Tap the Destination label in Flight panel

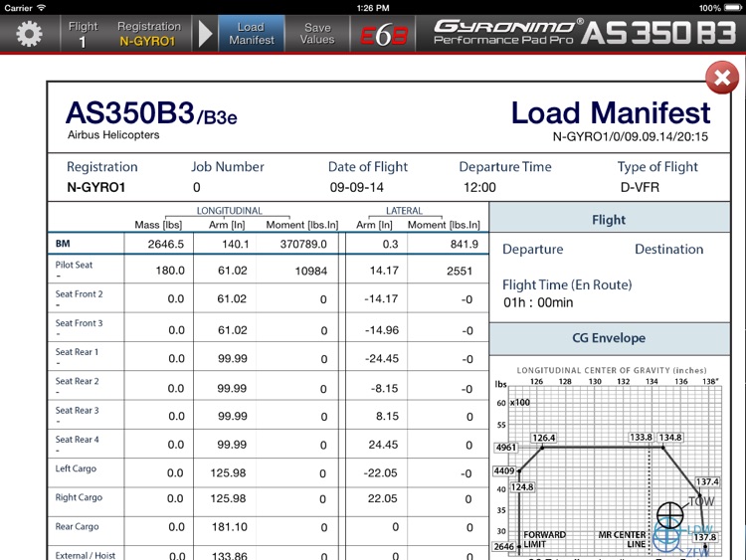[669, 250]
